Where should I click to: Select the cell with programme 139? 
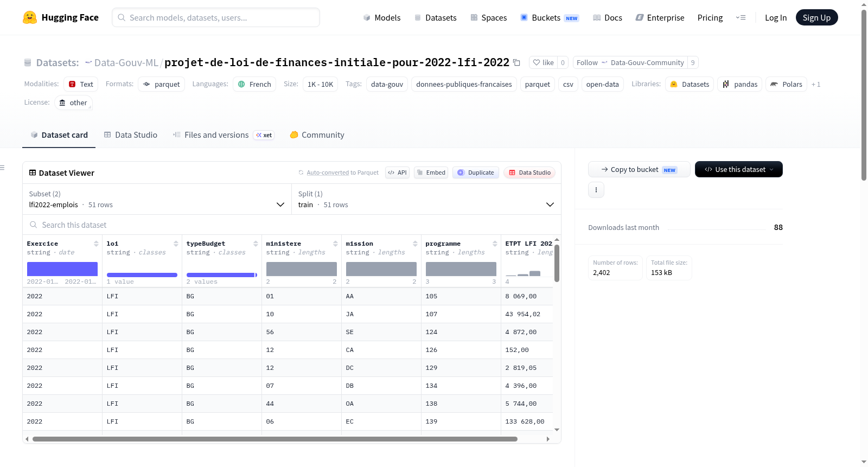pos(461,421)
